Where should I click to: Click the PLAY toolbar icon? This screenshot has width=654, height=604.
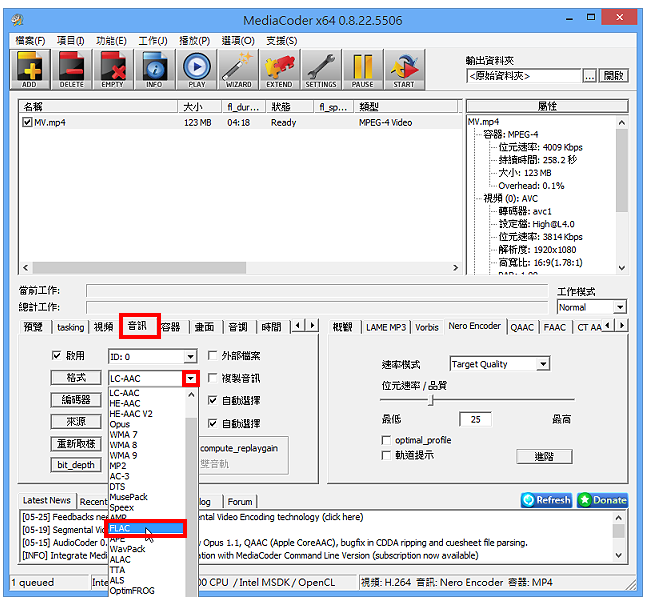[x=196, y=69]
